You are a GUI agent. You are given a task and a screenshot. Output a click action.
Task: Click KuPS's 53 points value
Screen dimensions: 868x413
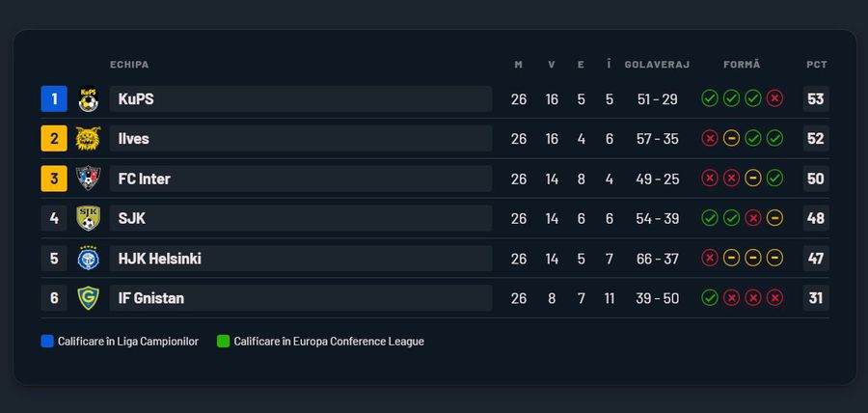pyautogui.click(x=816, y=98)
